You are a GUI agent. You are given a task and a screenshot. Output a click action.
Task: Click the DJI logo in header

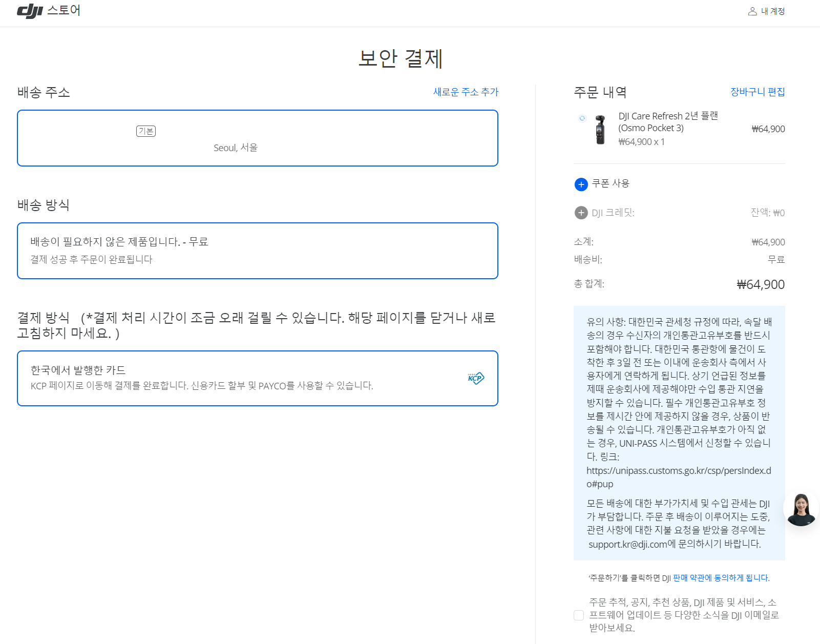pos(30,11)
